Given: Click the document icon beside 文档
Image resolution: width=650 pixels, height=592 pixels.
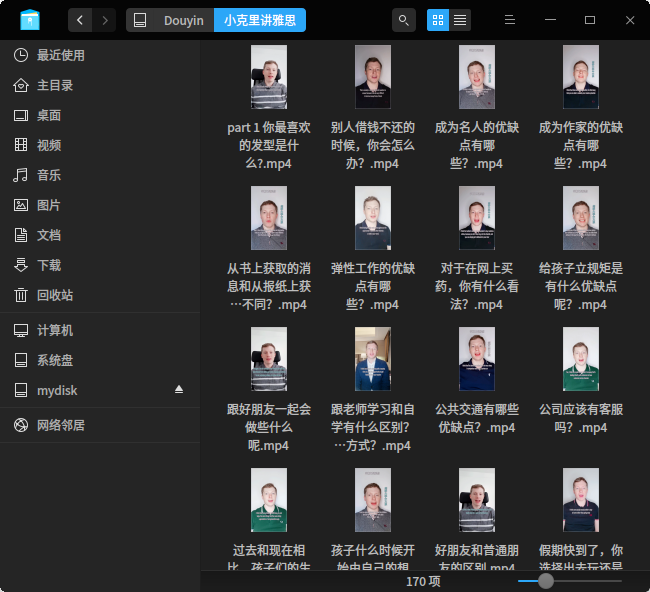Looking at the screenshot, I should 21,235.
